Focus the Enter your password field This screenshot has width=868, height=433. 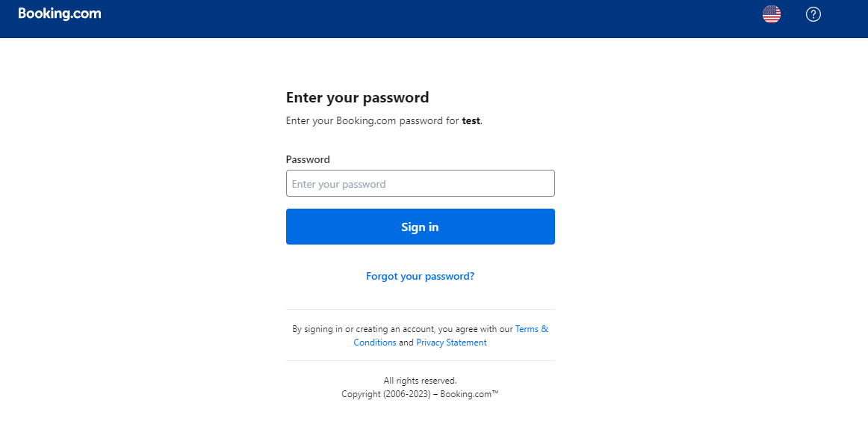click(x=420, y=183)
